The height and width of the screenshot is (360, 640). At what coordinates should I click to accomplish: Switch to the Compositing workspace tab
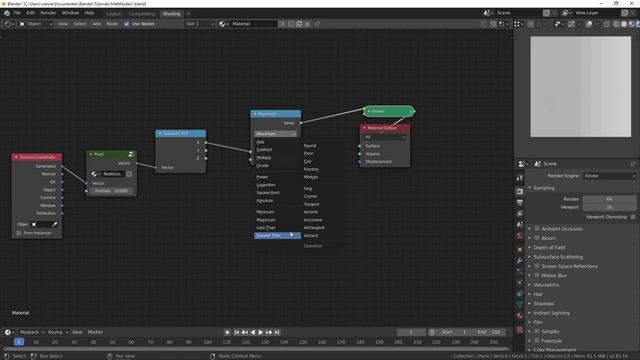point(142,14)
